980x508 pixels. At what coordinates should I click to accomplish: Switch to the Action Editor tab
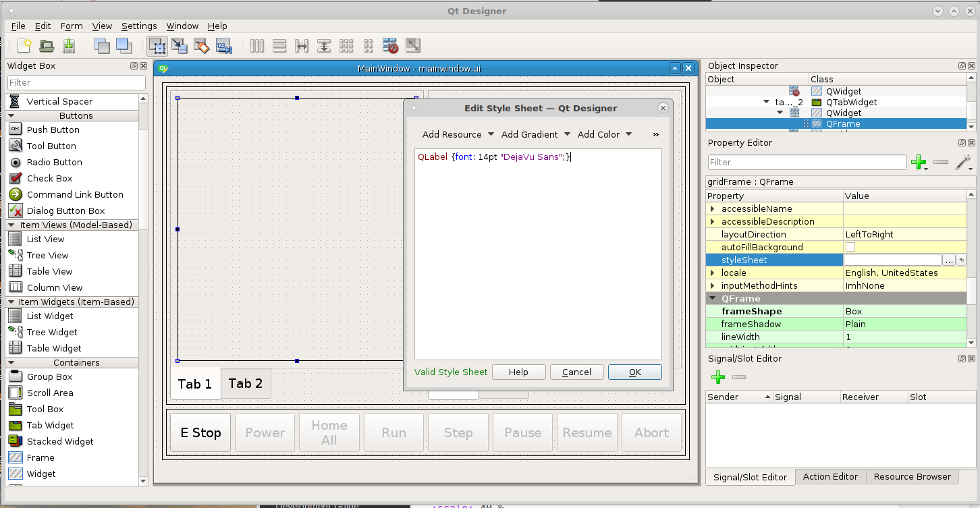(x=830, y=476)
